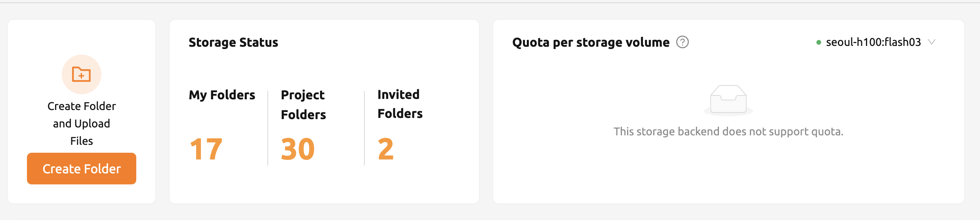This screenshot has height=220, width=980.
Task: Click the Project Folders count 30
Action: 297,149
